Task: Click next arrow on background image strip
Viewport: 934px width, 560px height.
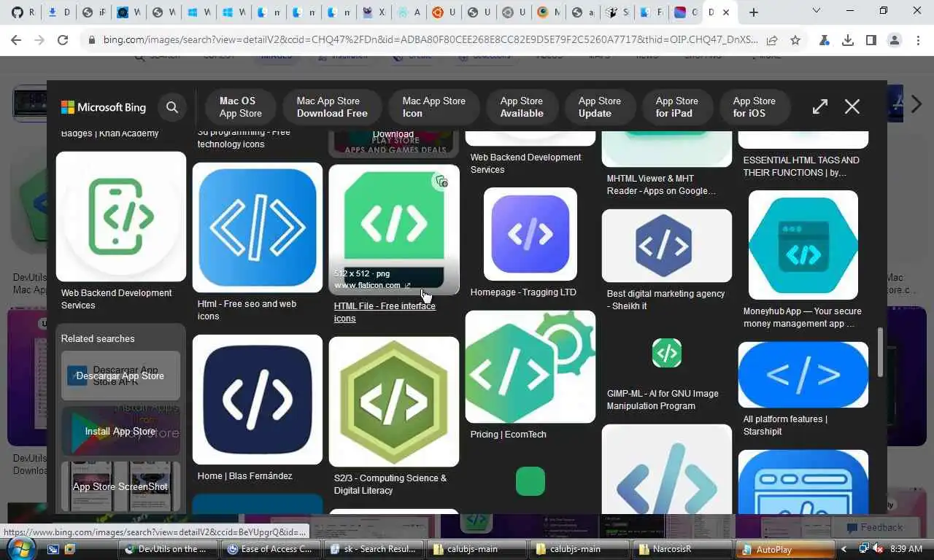Action: 917,104
